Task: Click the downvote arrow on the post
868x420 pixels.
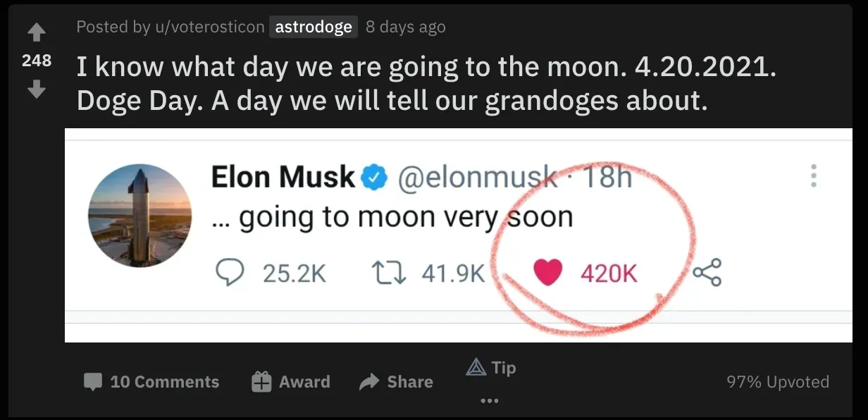Action: (x=35, y=90)
